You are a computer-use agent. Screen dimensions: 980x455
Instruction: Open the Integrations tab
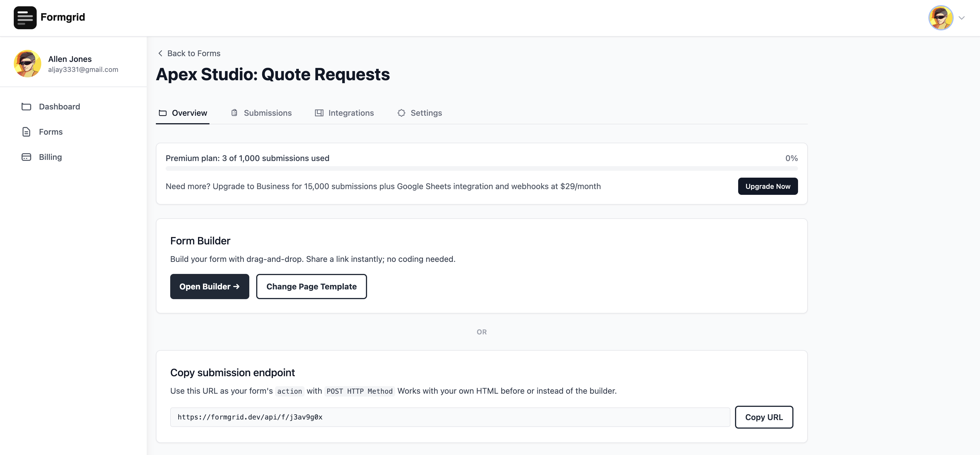[351, 113]
